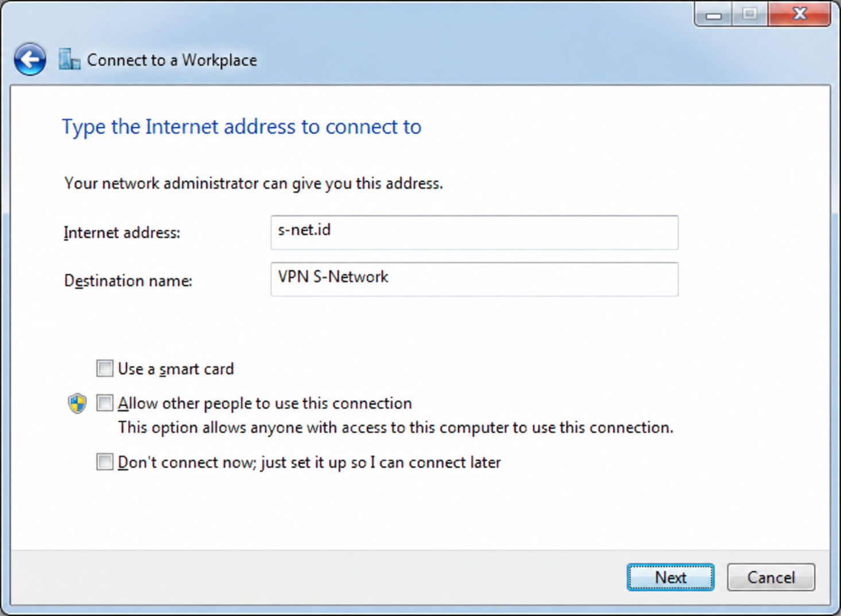The image size is (841, 616).
Task: Go back using the blue arrow button
Action: 30,59
